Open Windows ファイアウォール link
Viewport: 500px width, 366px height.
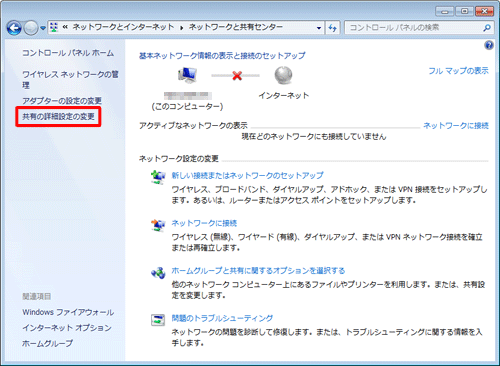(x=68, y=312)
